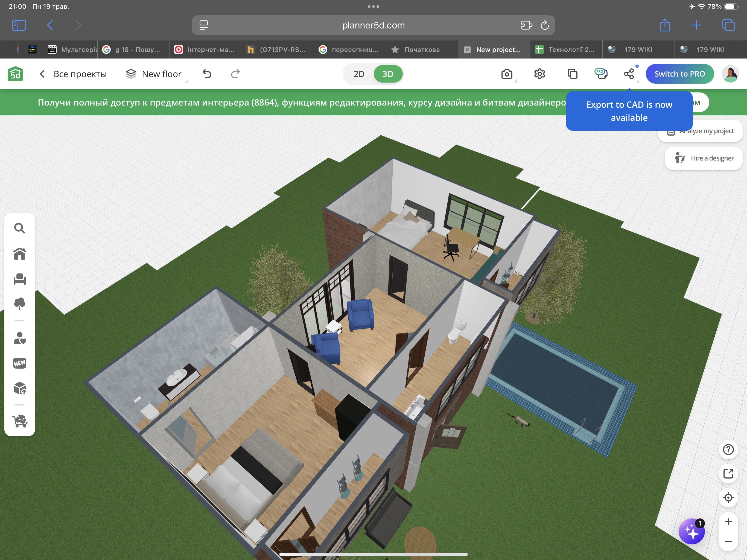747x560 pixels.
Task: Click Switch to PRO button
Action: click(x=679, y=74)
